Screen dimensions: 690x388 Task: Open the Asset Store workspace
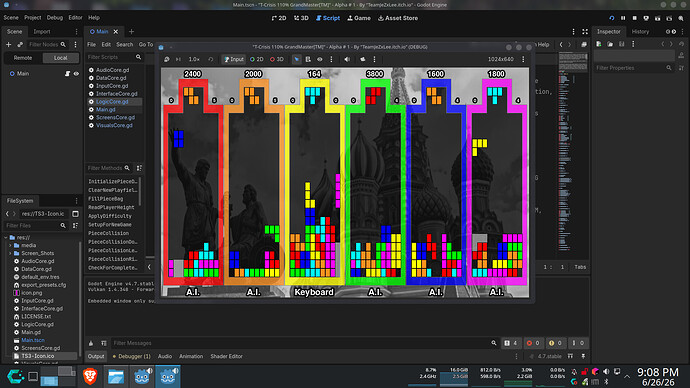pyautogui.click(x=398, y=18)
